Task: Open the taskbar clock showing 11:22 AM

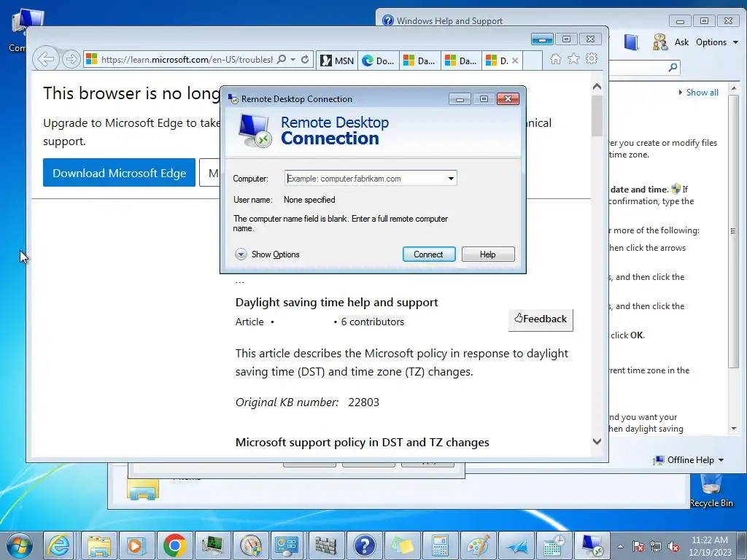Action: [709, 546]
